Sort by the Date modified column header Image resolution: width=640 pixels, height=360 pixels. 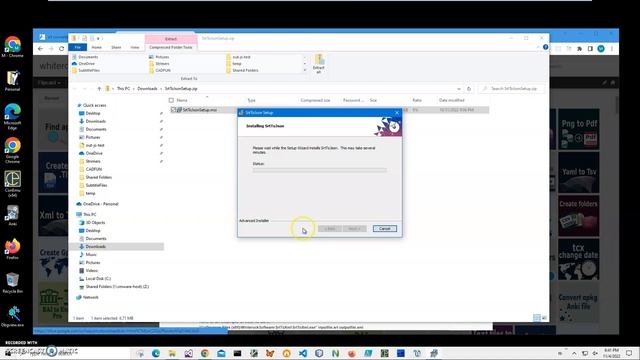coord(451,100)
